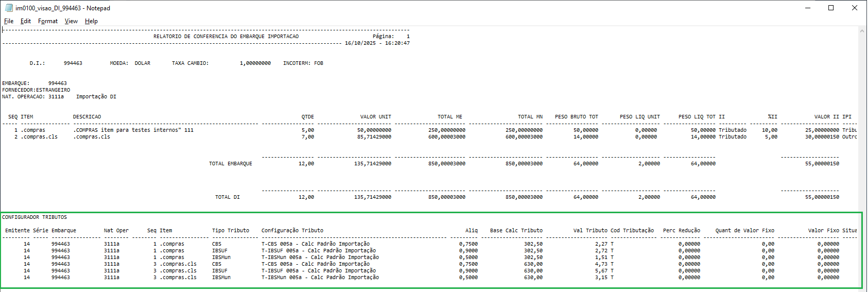Viewport: 868px width, 292px height.
Task: Open the View menu
Action: pyautogui.click(x=71, y=21)
